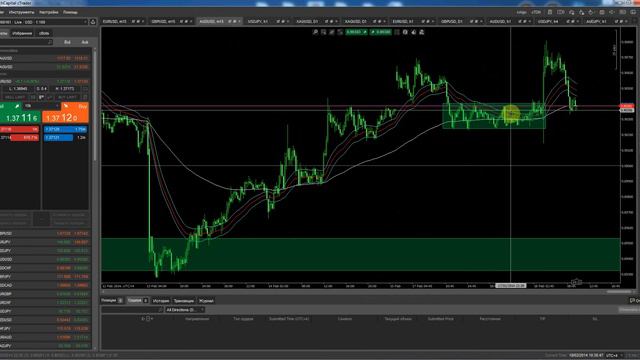This screenshot has height=360, width=640.
Task: Click the symbol list vertical scrollbar
Action: coord(95,198)
